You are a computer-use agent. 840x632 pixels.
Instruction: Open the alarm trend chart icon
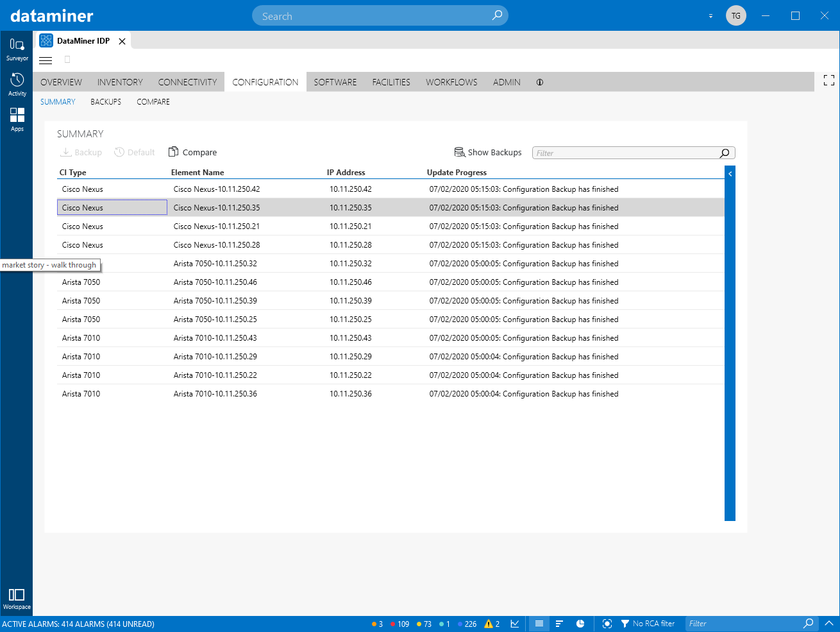(x=515, y=624)
